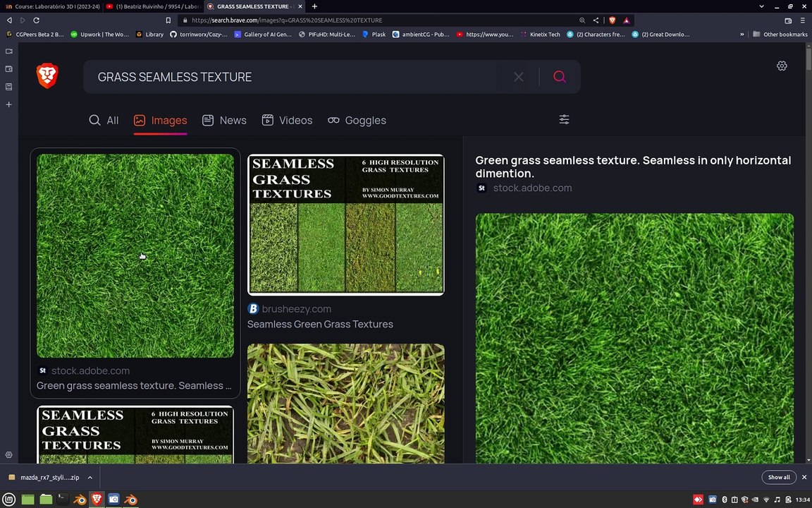
Task: Open Brave wallet icon in toolbar
Action: [787, 20]
